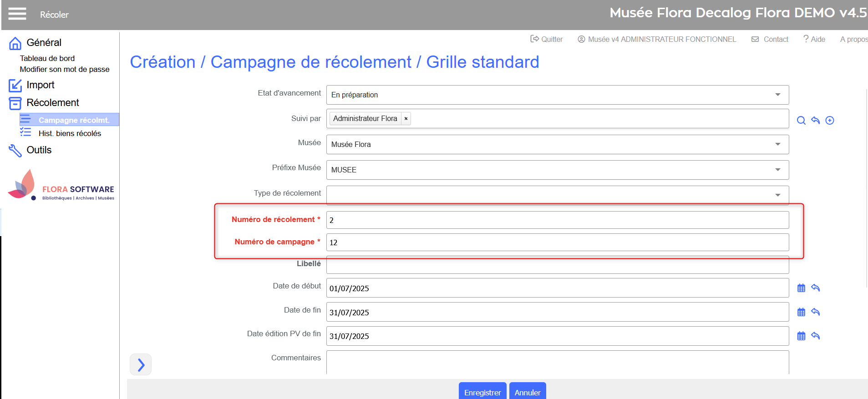This screenshot has height=399, width=868.
Task: Click the Quitter link
Action: (x=547, y=39)
